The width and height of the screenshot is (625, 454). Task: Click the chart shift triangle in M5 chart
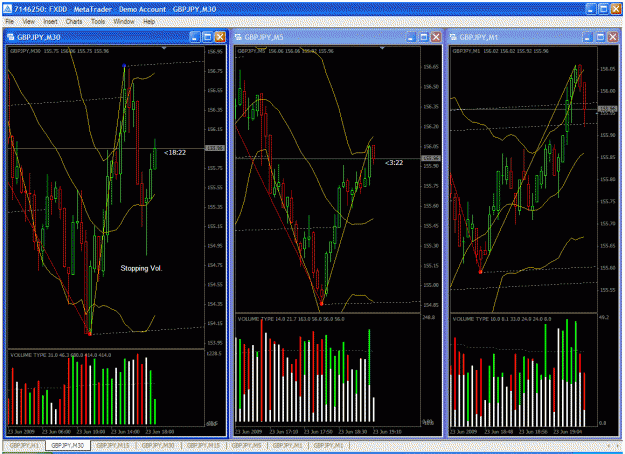pyautogui.click(x=382, y=48)
